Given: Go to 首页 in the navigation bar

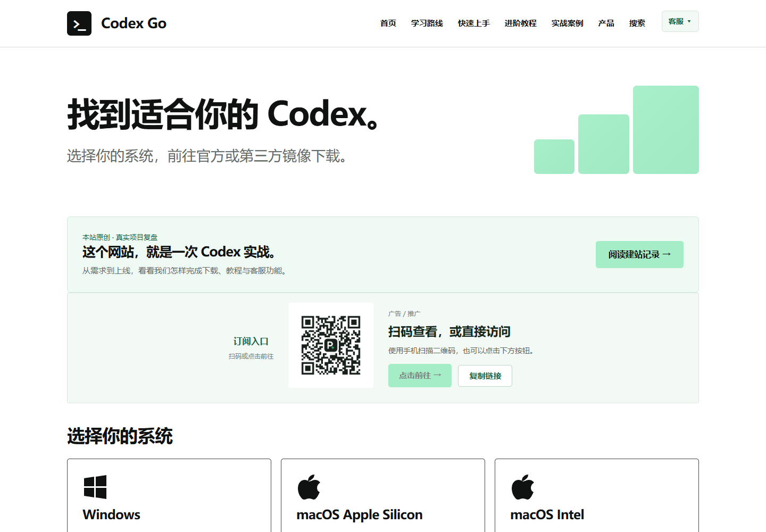Looking at the screenshot, I should (388, 23).
